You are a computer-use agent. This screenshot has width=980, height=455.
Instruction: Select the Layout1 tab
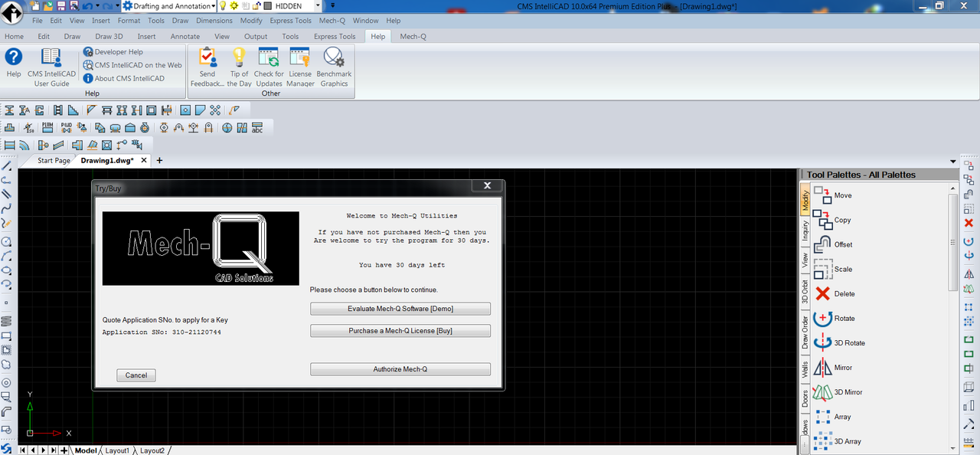tap(117, 450)
